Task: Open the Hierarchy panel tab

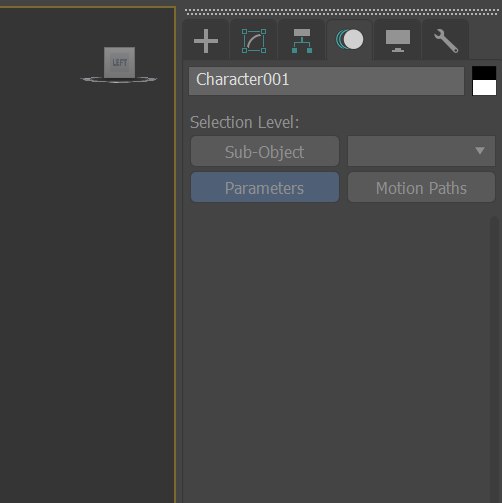Action: point(302,41)
